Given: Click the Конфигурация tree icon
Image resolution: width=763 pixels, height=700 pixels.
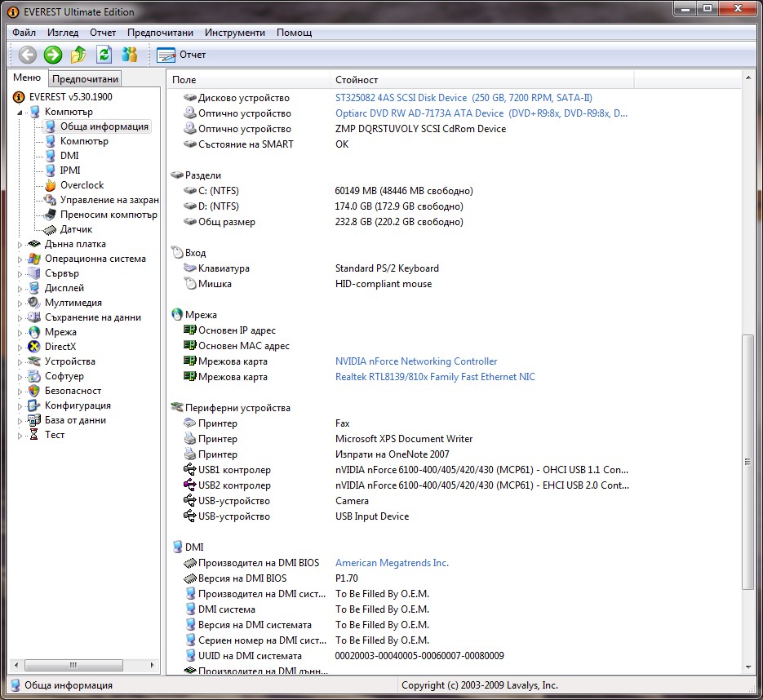Looking at the screenshot, I should (x=34, y=405).
